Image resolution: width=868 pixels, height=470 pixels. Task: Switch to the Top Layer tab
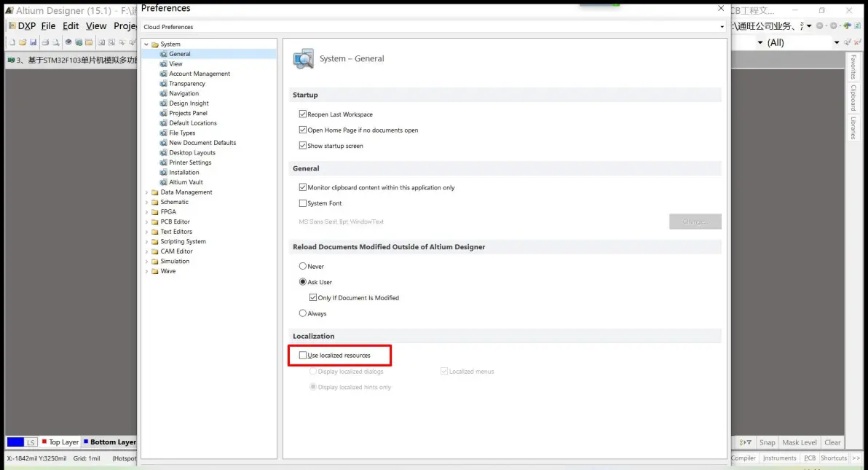(x=60, y=442)
